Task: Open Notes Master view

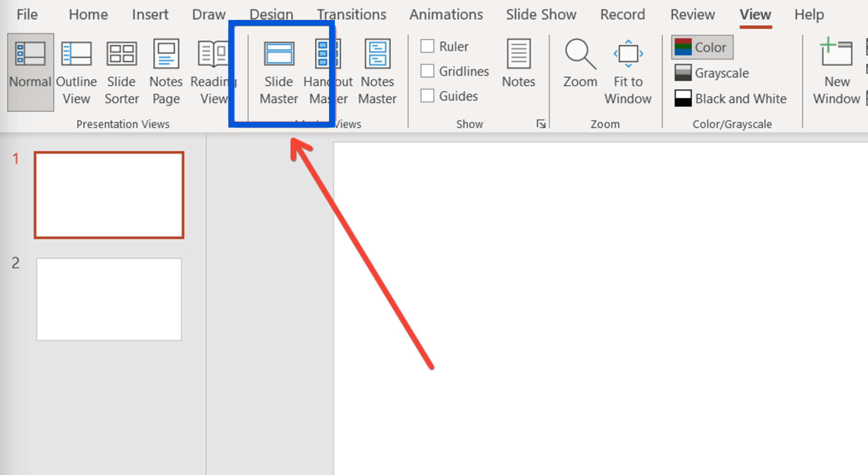Action: [377, 72]
